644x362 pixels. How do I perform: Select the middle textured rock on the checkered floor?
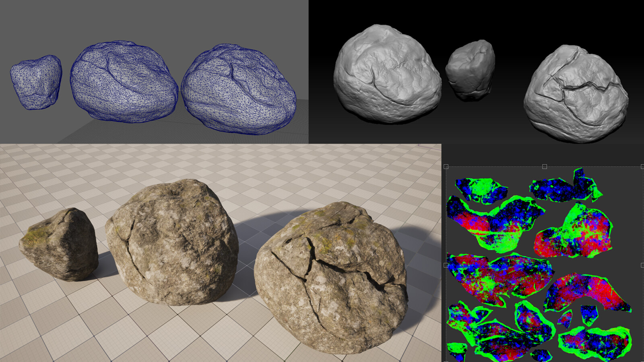point(172,242)
